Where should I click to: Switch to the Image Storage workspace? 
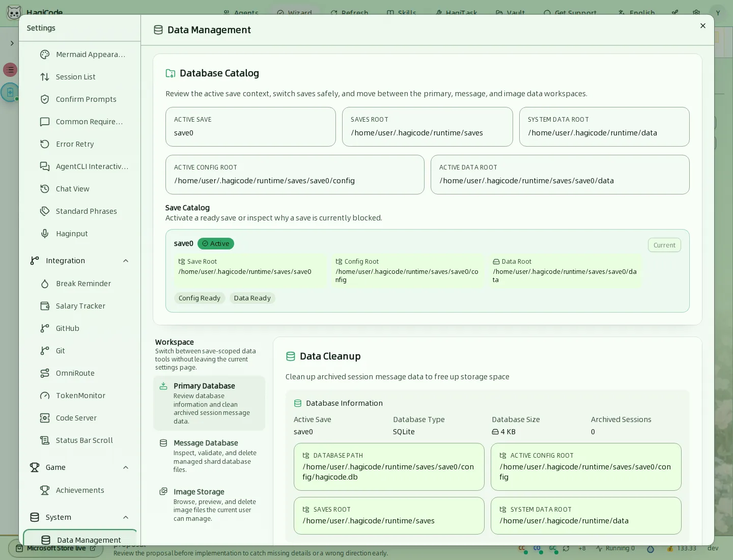tap(209, 505)
